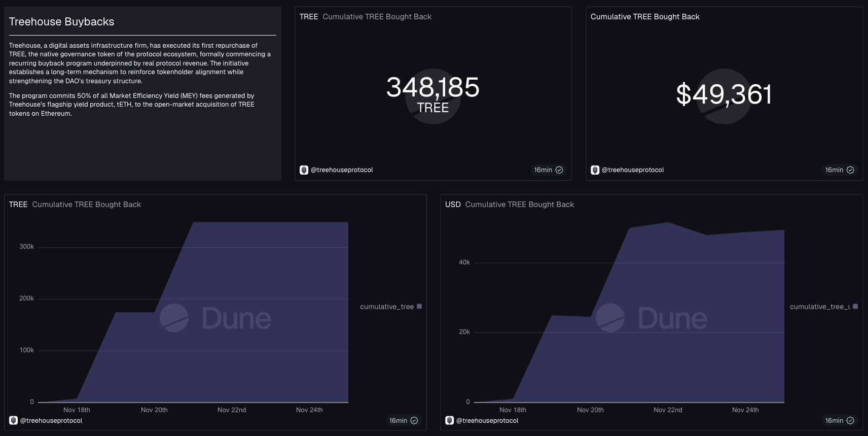The image size is (868, 436).
Task: Click the avatar icon under the TREE area chart
Action: (x=14, y=420)
